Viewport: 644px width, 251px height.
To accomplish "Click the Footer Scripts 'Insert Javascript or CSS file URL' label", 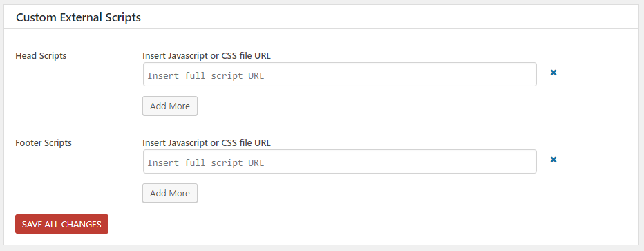I will pos(207,143).
